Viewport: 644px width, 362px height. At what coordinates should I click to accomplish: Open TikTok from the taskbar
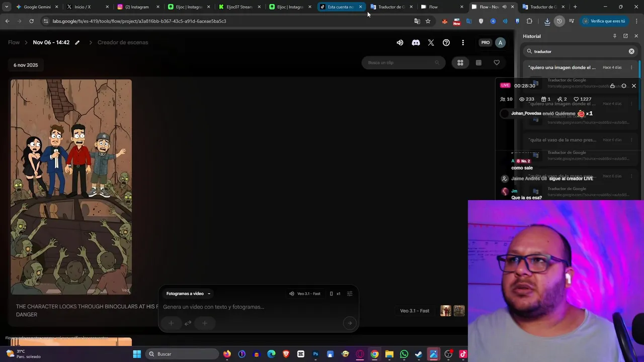click(x=463, y=354)
